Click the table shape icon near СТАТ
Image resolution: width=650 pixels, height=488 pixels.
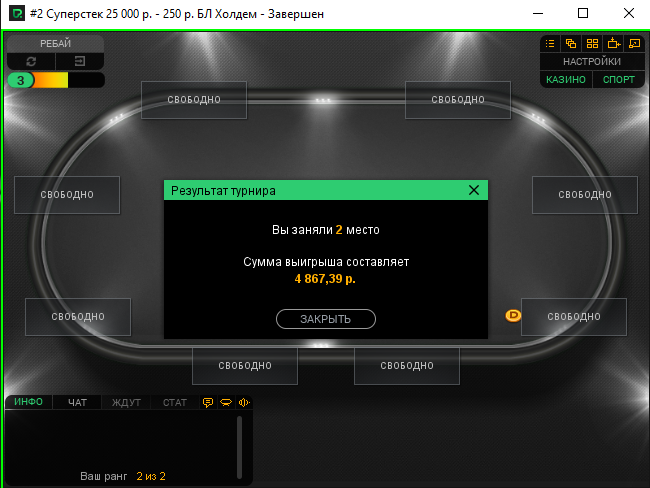[x=226, y=402]
